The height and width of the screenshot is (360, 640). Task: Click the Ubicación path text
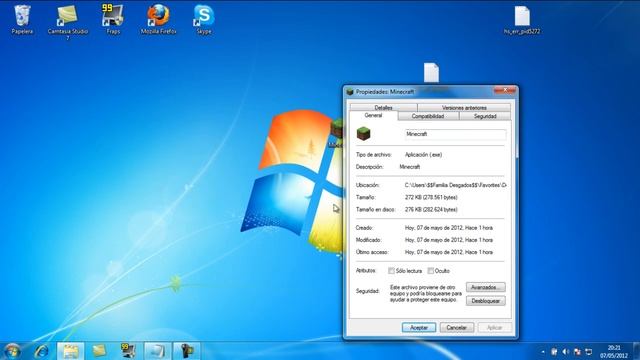(x=456, y=185)
